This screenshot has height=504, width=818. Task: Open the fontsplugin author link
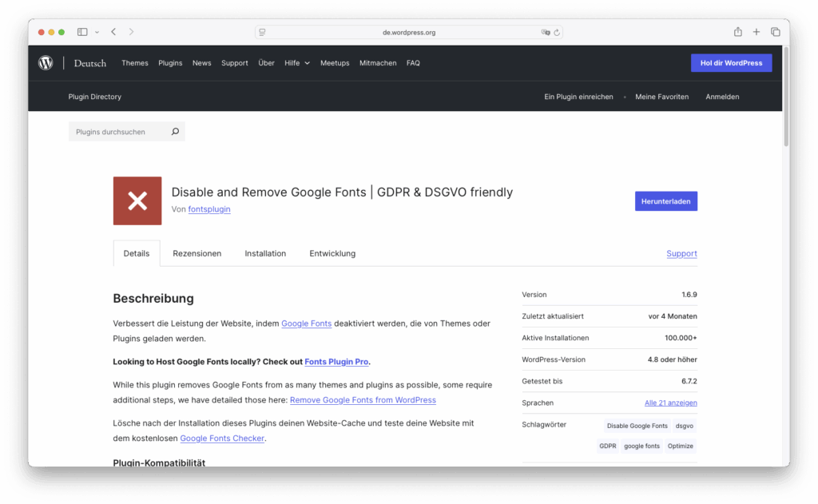point(209,209)
